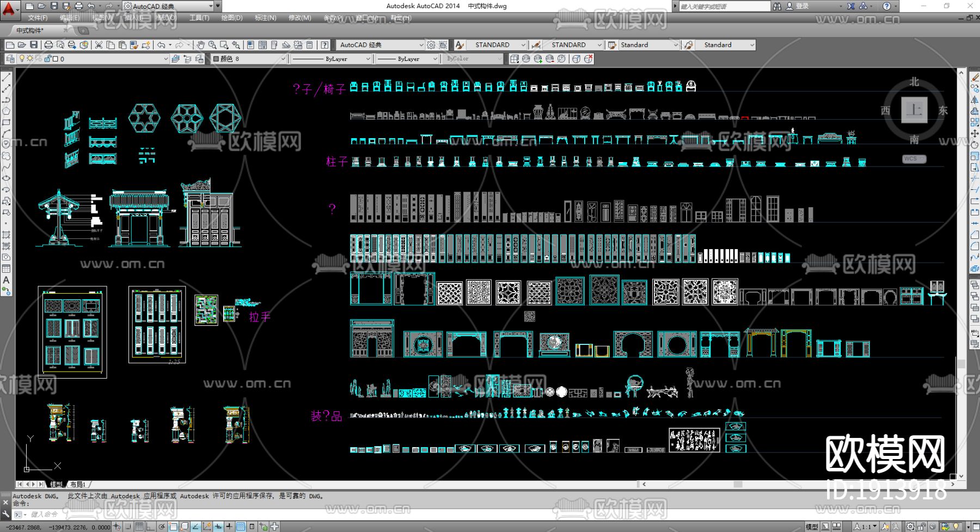Switch to the 布局1 layout tab
This screenshot has height=532, width=980.
78,484
